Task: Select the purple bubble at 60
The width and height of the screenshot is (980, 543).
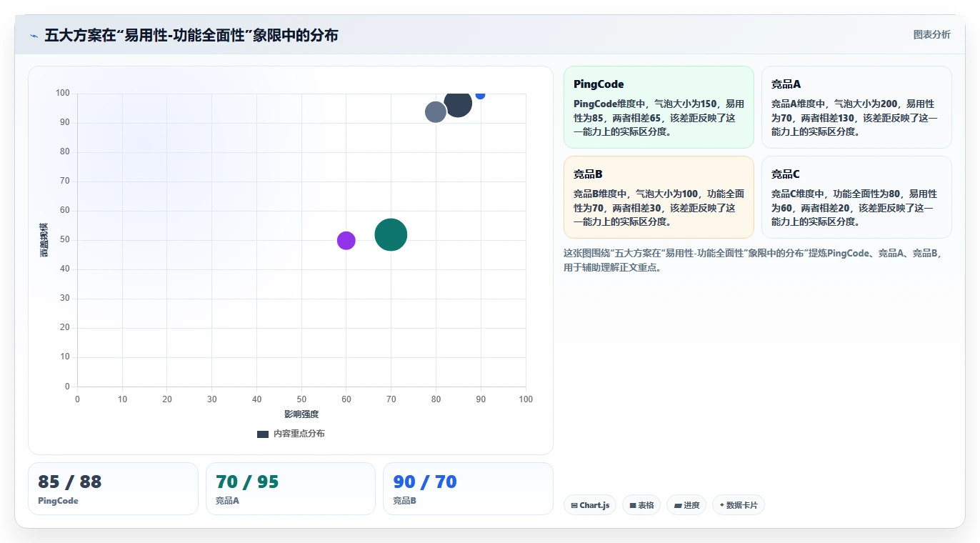Action: (346, 240)
